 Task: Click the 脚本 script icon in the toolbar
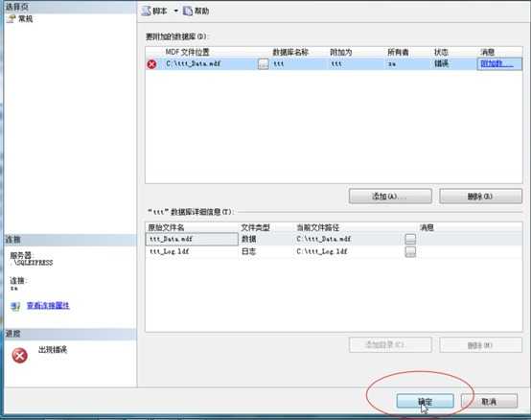[x=146, y=11]
